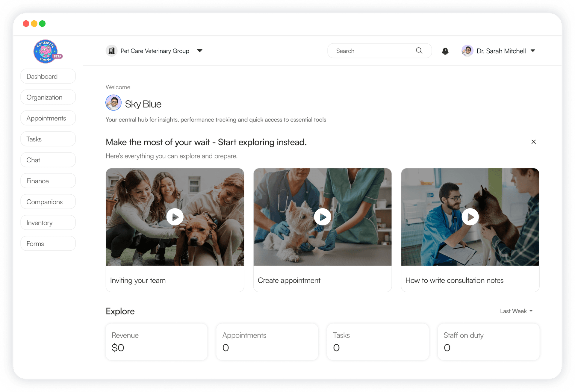Open the Revenue stat card
The height and width of the screenshot is (392, 575).
(x=156, y=342)
